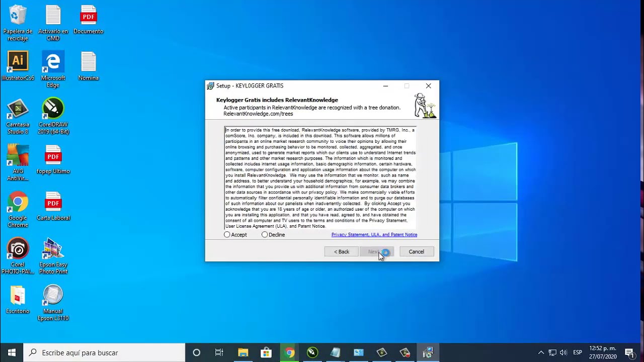Screen dimensions: 644x362
Task: Select the Microsoft Edge desktop shortcut
Action: (x=53, y=69)
